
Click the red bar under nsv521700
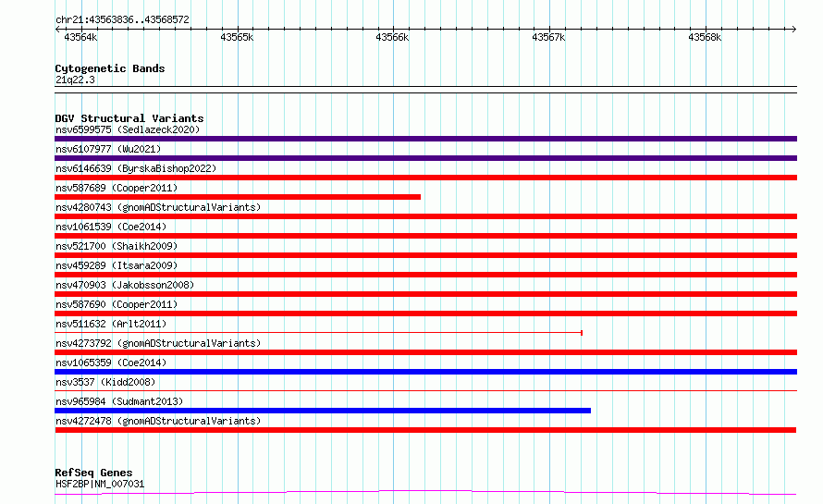click(x=425, y=255)
